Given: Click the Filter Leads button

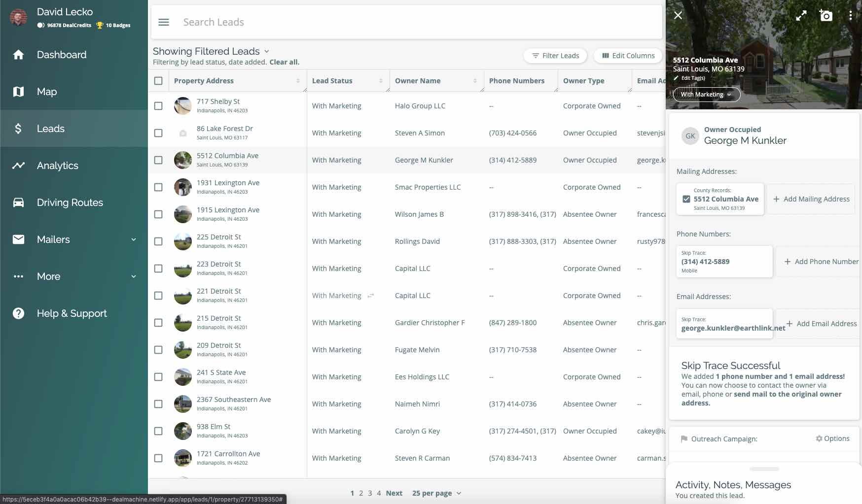Looking at the screenshot, I should pos(555,56).
